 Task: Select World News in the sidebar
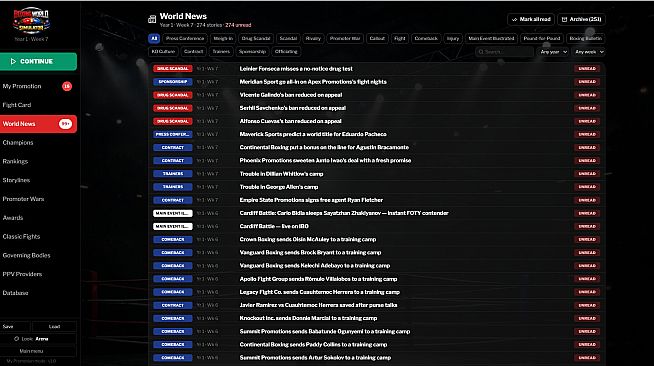38,124
